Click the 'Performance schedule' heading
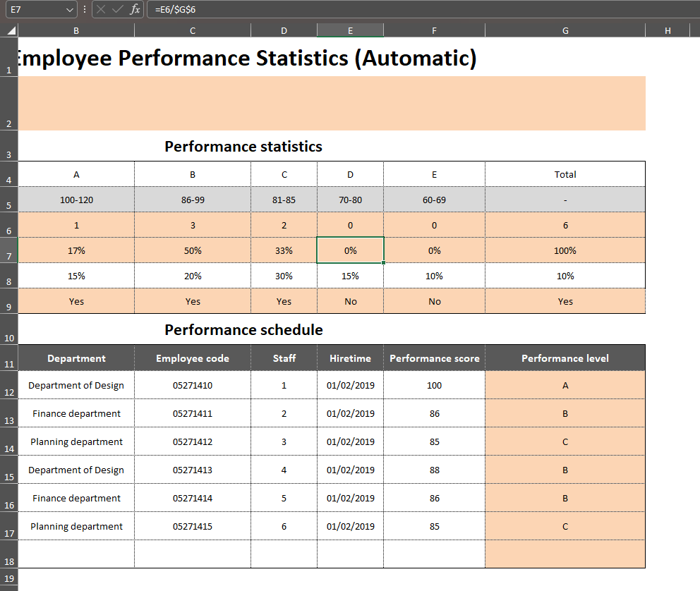The image size is (700, 591). [243, 329]
